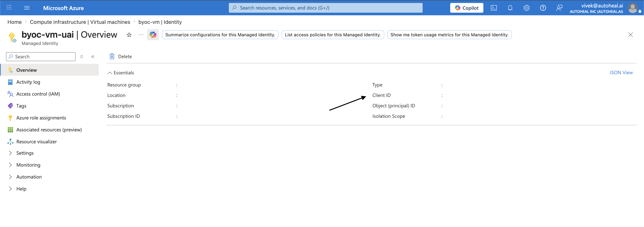The height and width of the screenshot is (227, 644).
Task: Open Compute infrastructure | Virtual machines breadcrumb
Action: point(80,22)
